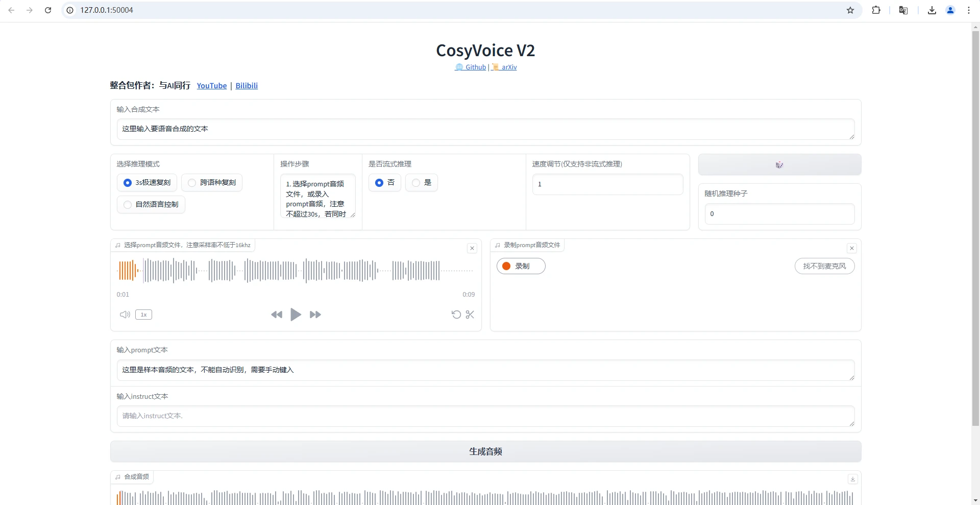
Task: Open the 找不到麦克风 microphone selector
Action: pos(824,266)
